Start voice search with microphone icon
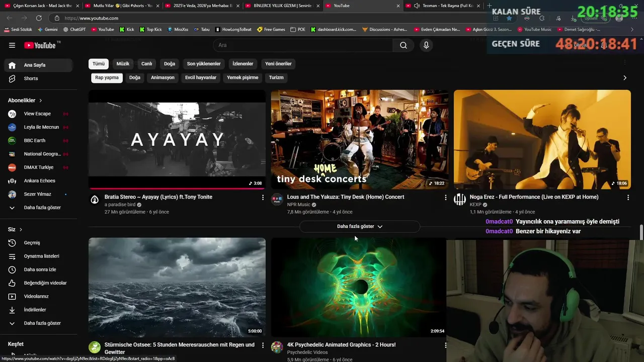Image resolution: width=644 pixels, height=362 pixels. click(x=426, y=45)
